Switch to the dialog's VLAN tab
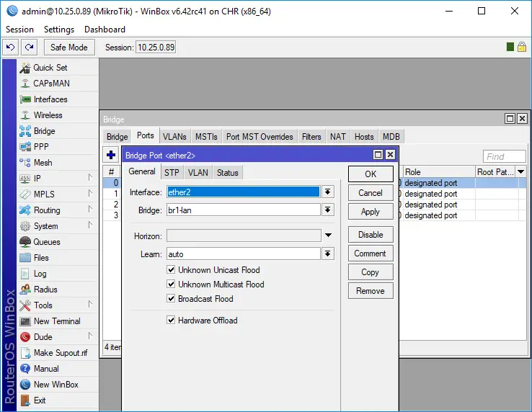 (198, 173)
